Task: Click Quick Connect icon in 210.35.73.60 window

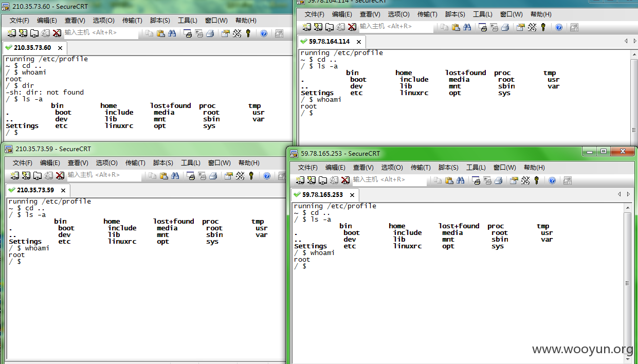Action: (x=23, y=33)
